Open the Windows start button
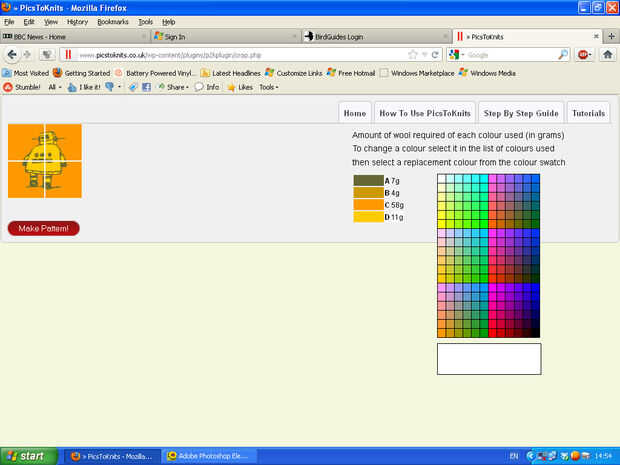The height and width of the screenshot is (465, 620). tap(28, 456)
